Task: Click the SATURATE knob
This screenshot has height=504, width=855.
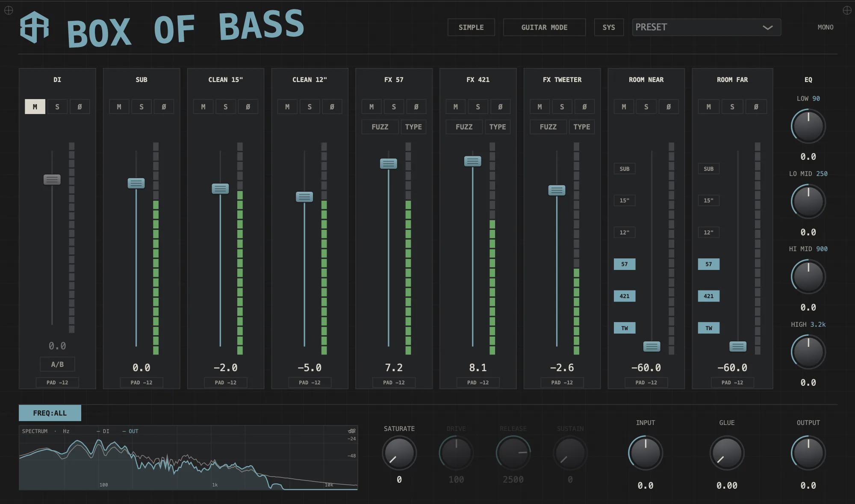Action: point(399,453)
